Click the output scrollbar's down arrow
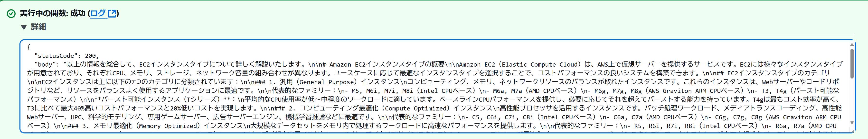This screenshot has width=868, height=139. tap(852, 122)
